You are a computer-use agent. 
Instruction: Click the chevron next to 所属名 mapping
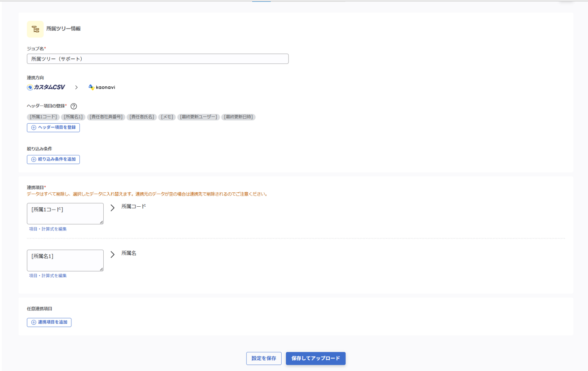pos(112,255)
